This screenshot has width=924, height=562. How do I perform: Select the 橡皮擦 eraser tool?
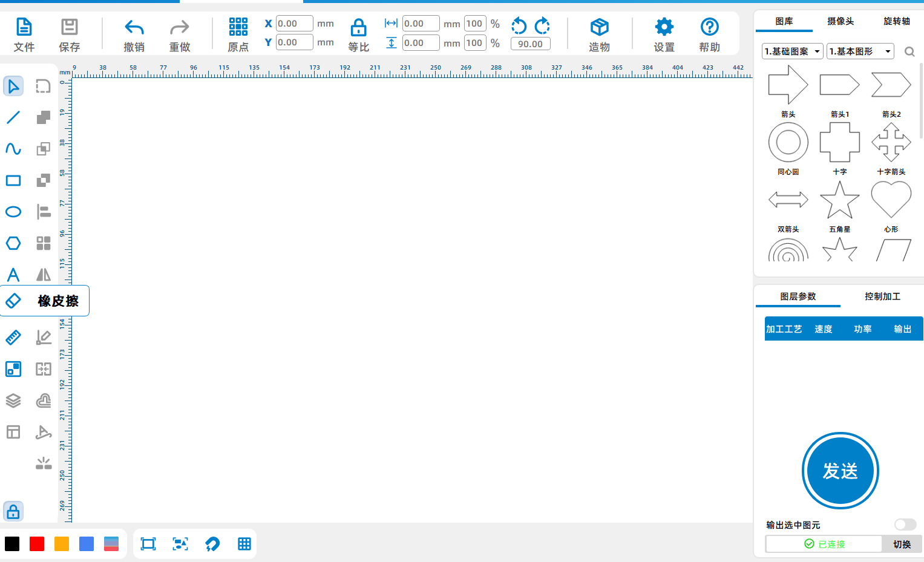(x=45, y=301)
